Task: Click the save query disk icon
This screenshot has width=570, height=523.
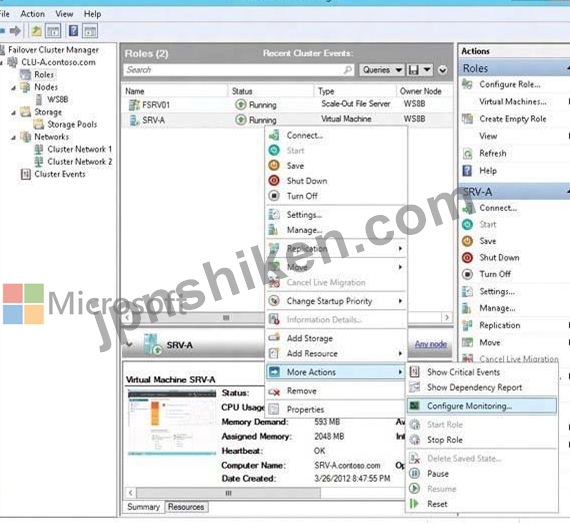Action: click(x=414, y=70)
